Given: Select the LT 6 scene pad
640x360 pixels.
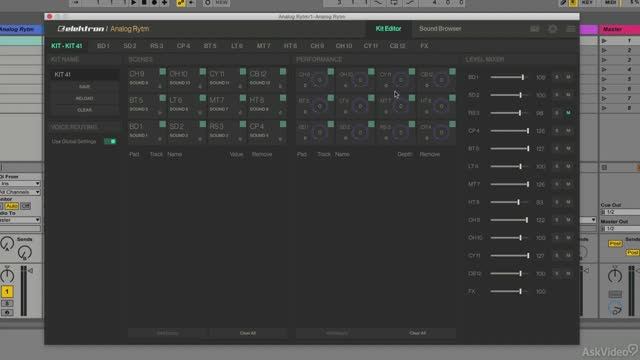Looking at the screenshot, I should click(187, 105).
